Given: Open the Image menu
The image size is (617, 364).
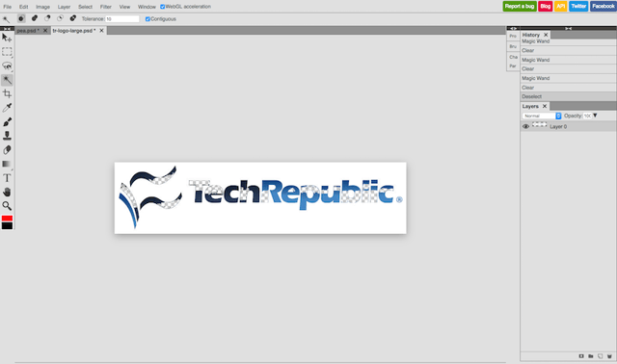Looking at the screenshot, I should (42, 7).
